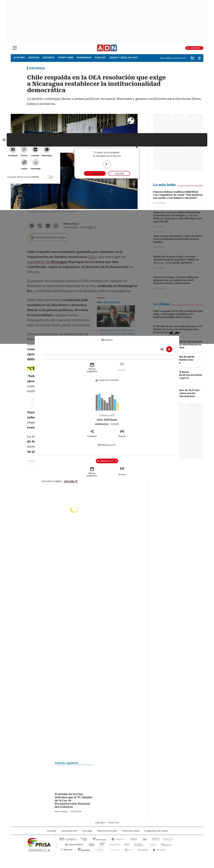Open 'Frecuencias ADN' in the footer
Viewport: 214px width, 868px height.
pyautogui.click(x=69, y=831)
